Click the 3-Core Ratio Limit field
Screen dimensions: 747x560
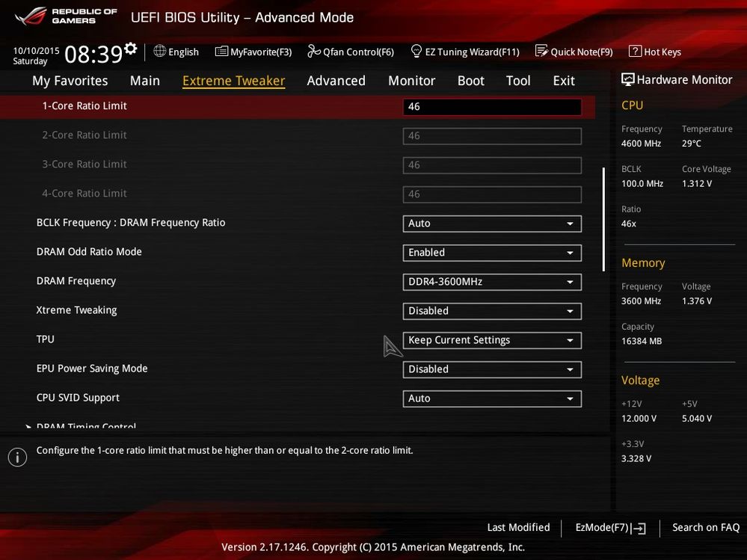tap(492, 165)
